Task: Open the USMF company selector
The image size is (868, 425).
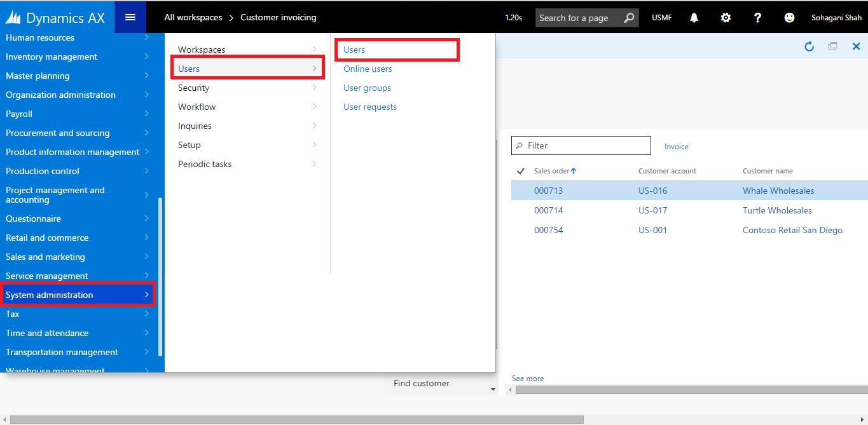Action: click(661, 18)
